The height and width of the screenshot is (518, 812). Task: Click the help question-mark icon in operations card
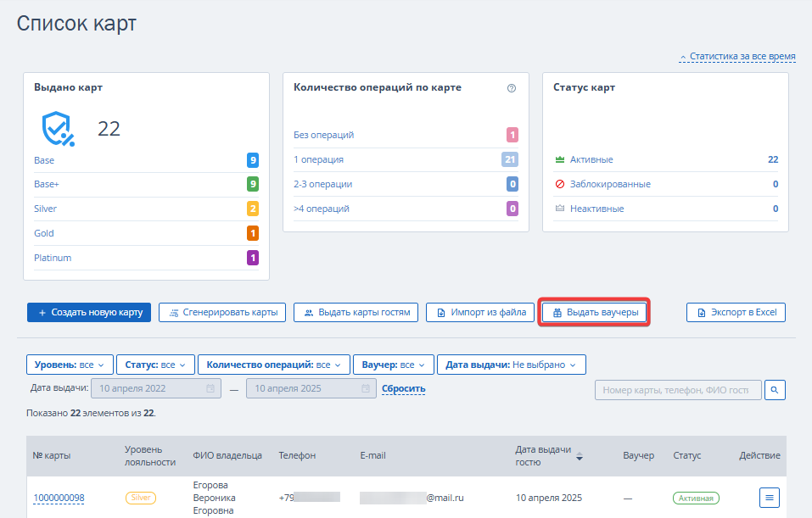511,88
